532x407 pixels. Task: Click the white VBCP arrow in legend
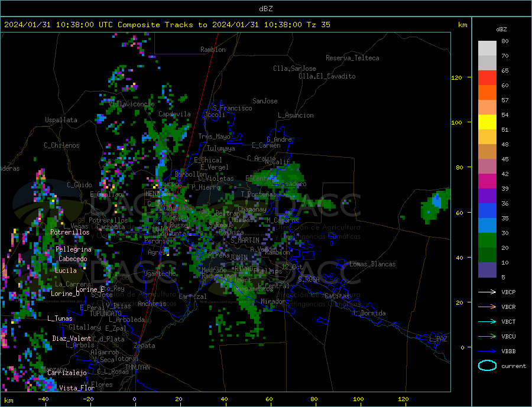(x=487, y=292)
